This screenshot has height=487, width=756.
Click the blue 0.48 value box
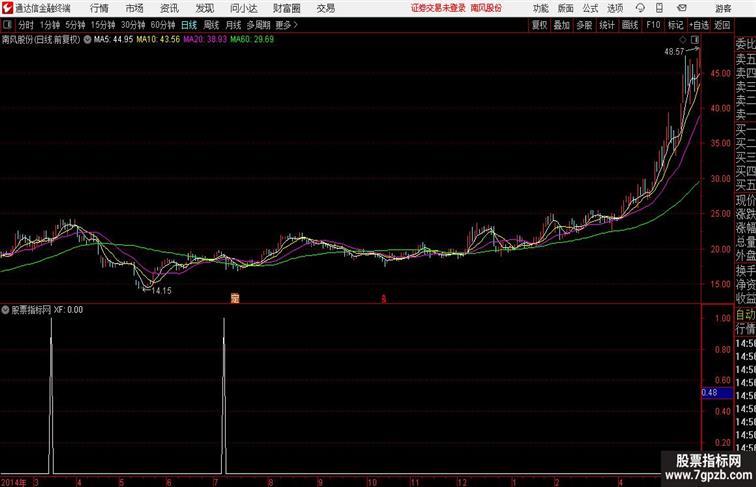point(717,392)
